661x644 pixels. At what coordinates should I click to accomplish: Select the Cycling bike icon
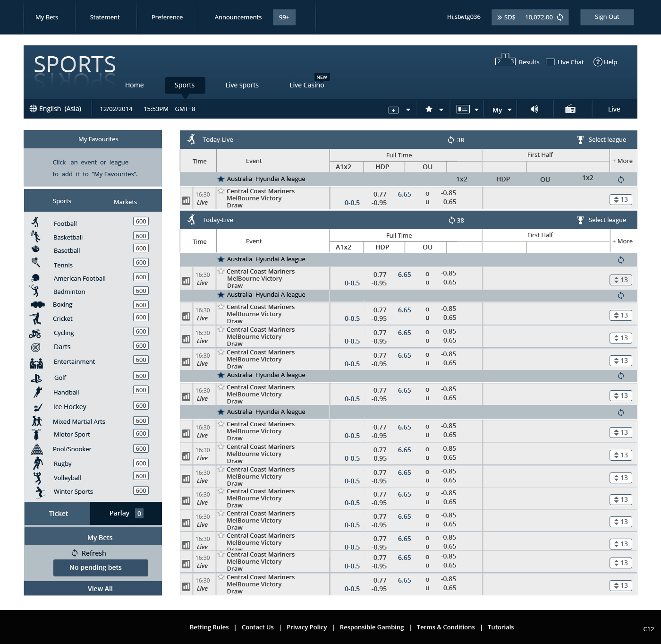coord(35,334)
